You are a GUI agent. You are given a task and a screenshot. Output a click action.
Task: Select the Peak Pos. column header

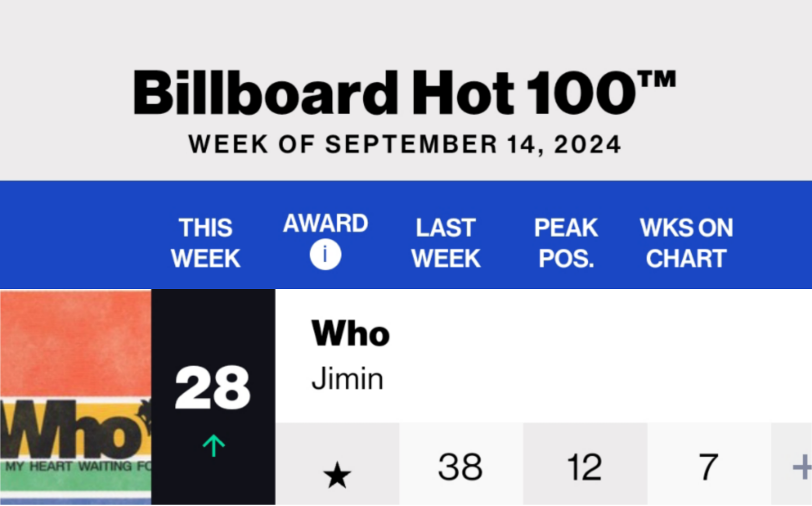click(x=566, y=243)
